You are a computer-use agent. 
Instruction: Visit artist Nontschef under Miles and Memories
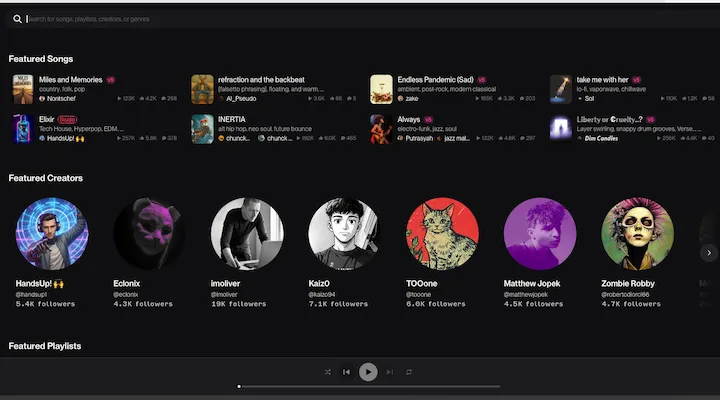point(61,99)
